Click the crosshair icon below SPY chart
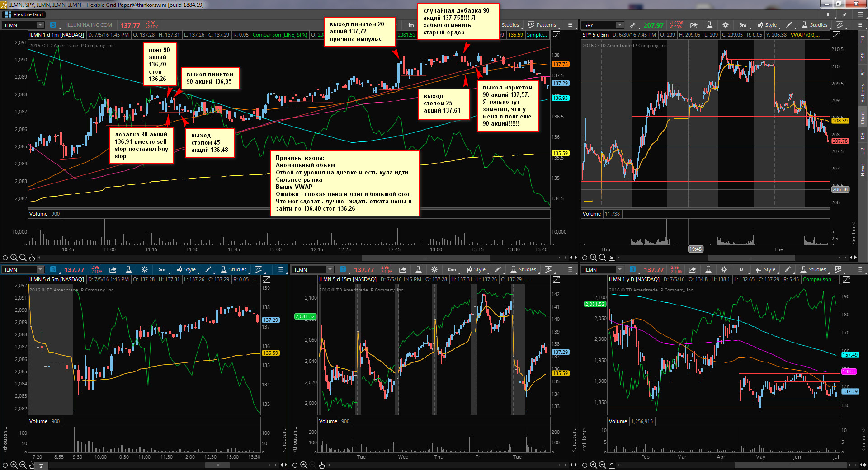 pyautogui.click(x=585, y=258)
